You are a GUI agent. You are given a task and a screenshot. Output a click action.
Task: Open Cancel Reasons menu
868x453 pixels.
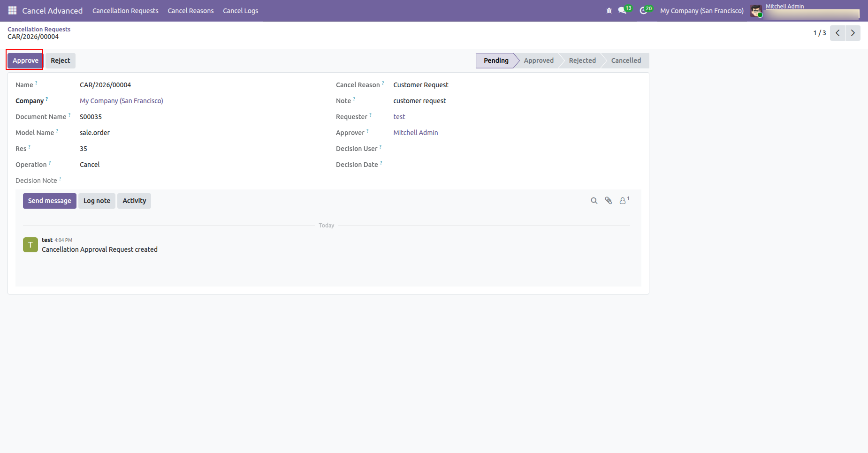click(190, 11)
